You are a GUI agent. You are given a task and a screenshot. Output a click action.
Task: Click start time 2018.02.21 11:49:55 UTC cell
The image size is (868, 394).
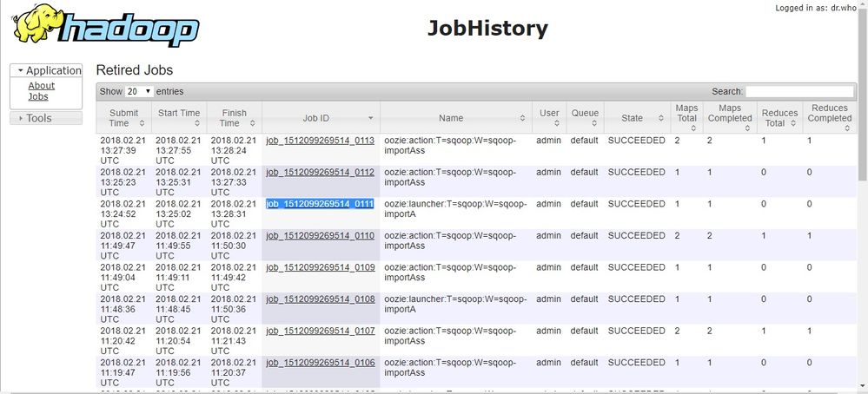(178, 246)
